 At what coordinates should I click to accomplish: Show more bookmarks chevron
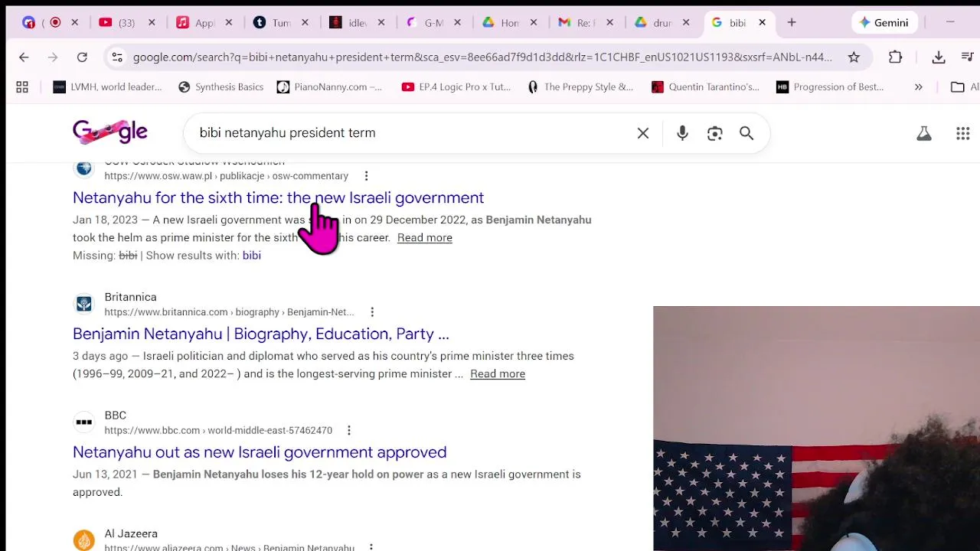[918, 87]
